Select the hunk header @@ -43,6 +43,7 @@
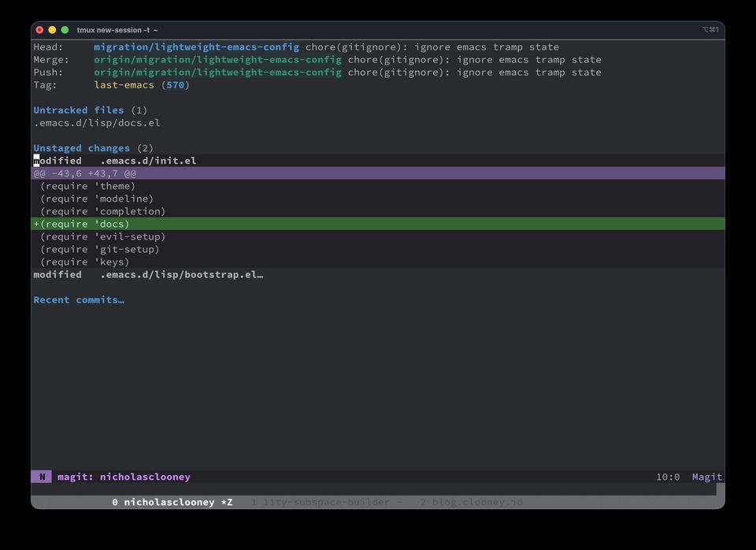The height and width of the screenshot is (550, 756). coord(378,173)
